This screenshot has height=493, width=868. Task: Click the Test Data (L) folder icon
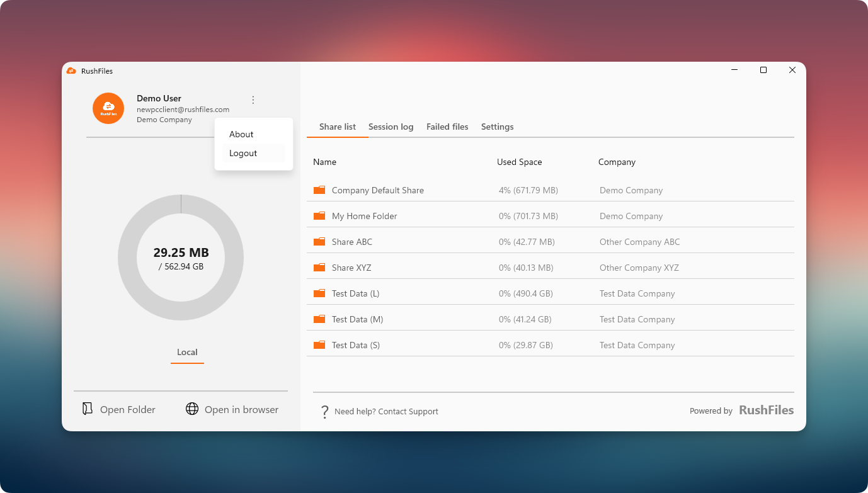click(x=319, y=293)
